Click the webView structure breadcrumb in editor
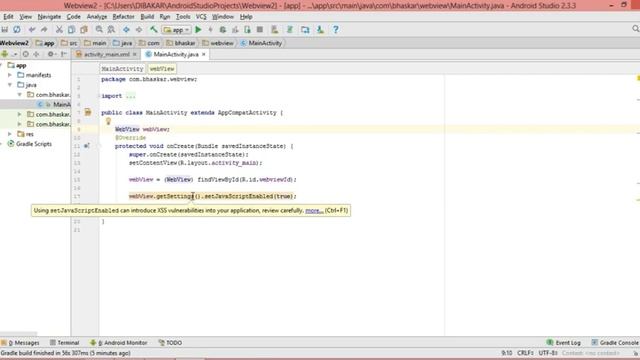 pos(162,69)
